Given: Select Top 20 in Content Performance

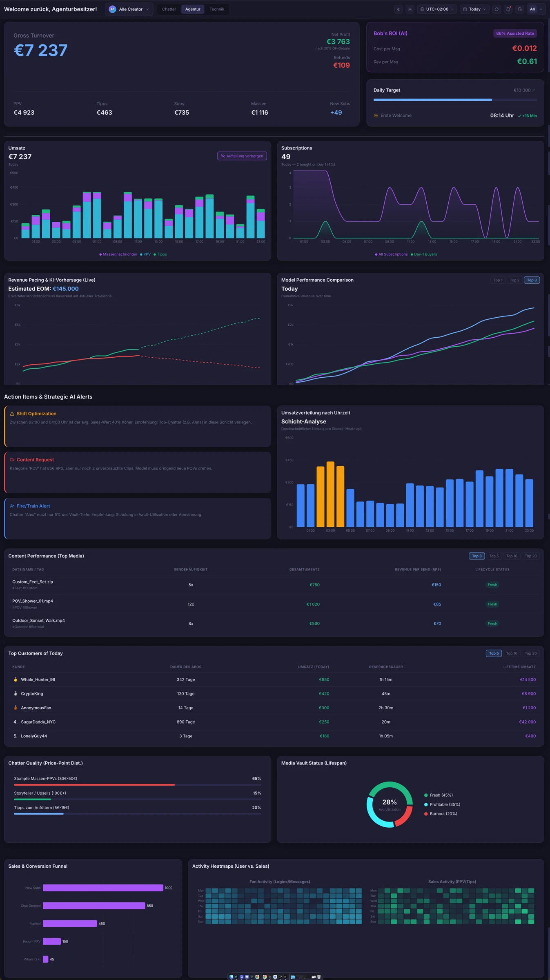Looking at the screenshot, I should [x=531, y=556].
